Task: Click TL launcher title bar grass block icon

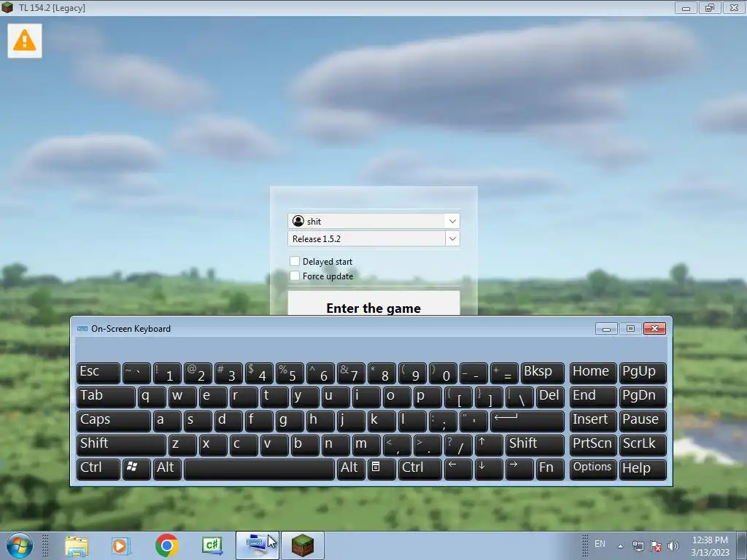Action: click(x=7, y=7)
